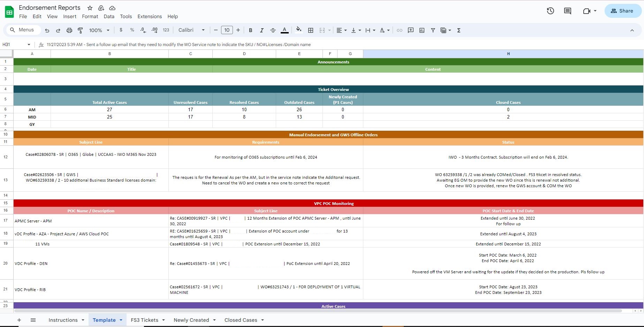The image size is (644, 327).
Task: Activate the Paint format tool
Action: pyautogui.click(x=80, y=30)
